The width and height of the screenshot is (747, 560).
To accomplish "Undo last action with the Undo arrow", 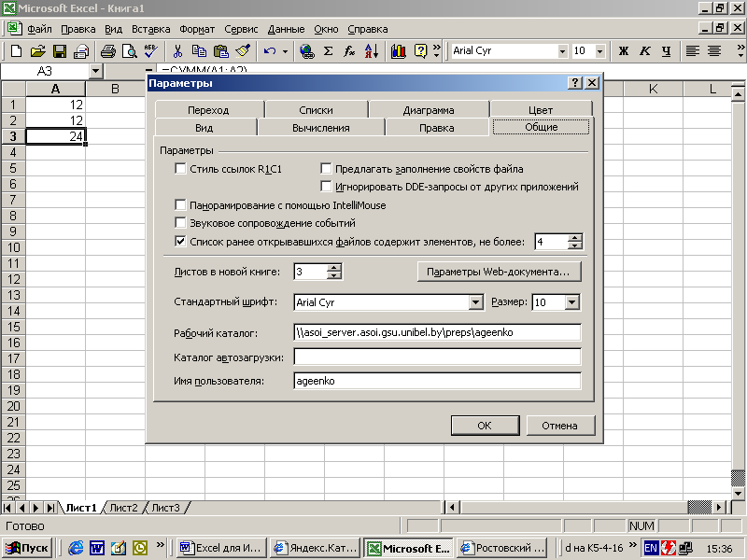I will pyautogui.click(x=270, y=50).
